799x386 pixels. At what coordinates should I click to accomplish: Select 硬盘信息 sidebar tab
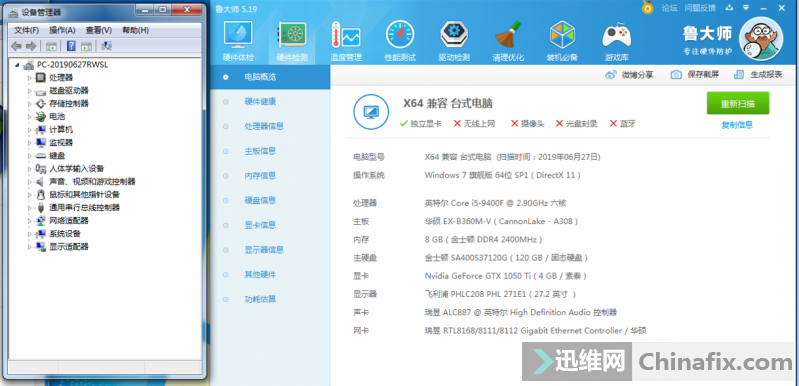[x=270, y=201]
